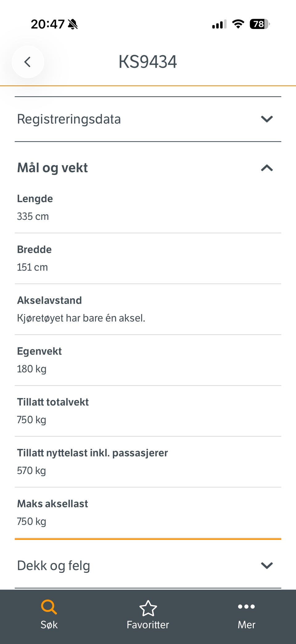
Task: Expand the Dekk og felg chevron
Action: coord(267,565)
